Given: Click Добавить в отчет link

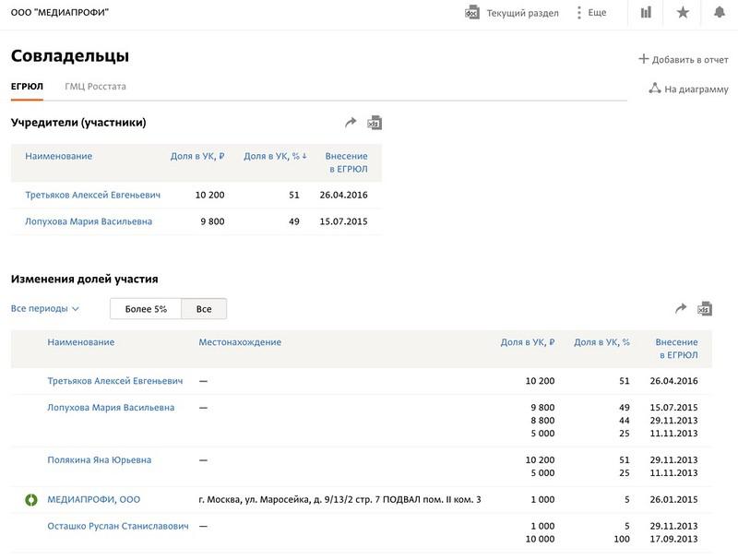Looking at the screenshot, I should [690, 60].
